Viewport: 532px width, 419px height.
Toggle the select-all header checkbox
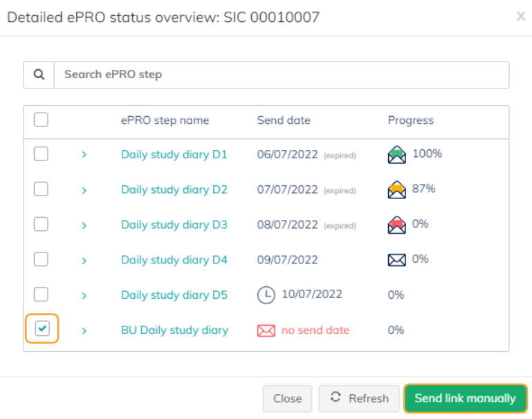tap(42, 120)
